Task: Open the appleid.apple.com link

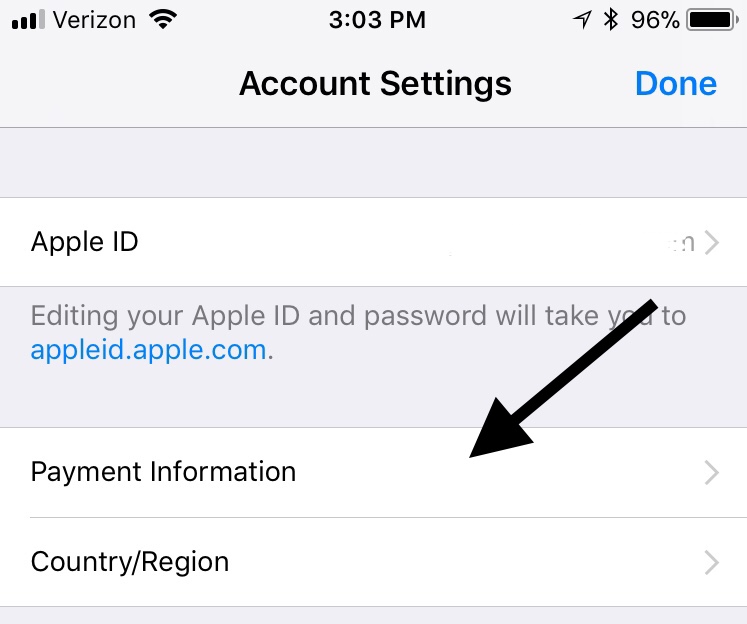Action: [x=148, y=350]
